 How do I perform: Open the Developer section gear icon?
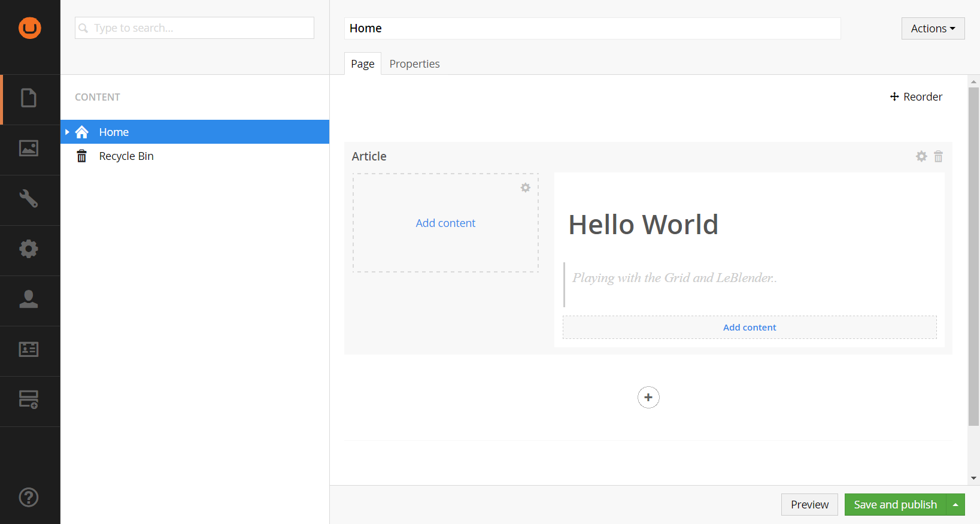coord(29,249)
